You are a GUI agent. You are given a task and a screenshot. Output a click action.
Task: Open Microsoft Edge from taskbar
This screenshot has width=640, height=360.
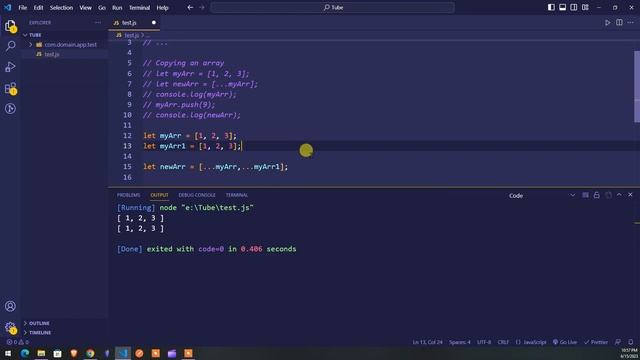[25, 353]
